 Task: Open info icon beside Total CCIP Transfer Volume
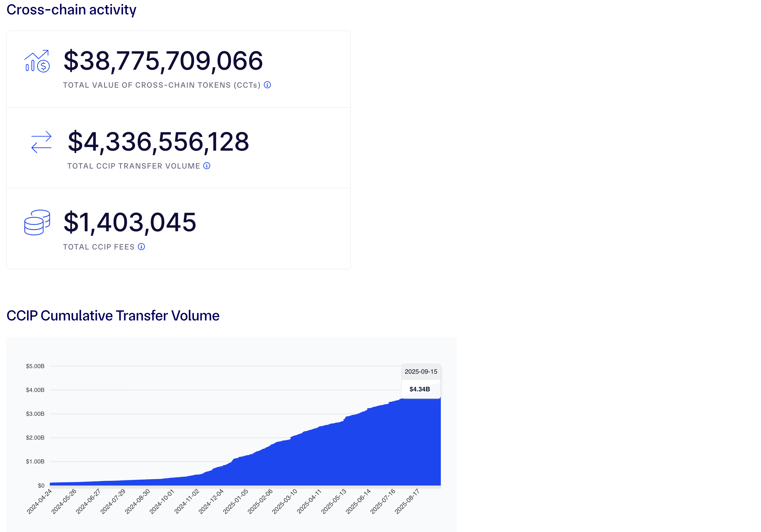coord(207,166)
